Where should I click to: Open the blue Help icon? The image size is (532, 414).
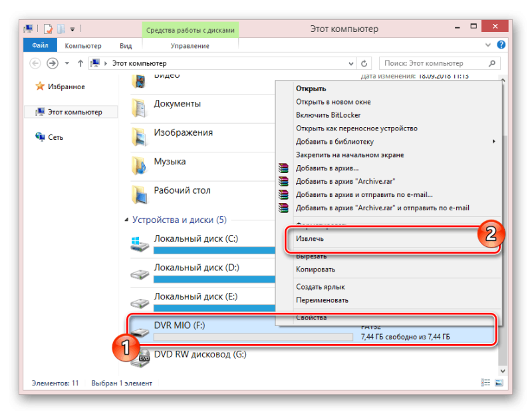(501, 45)
